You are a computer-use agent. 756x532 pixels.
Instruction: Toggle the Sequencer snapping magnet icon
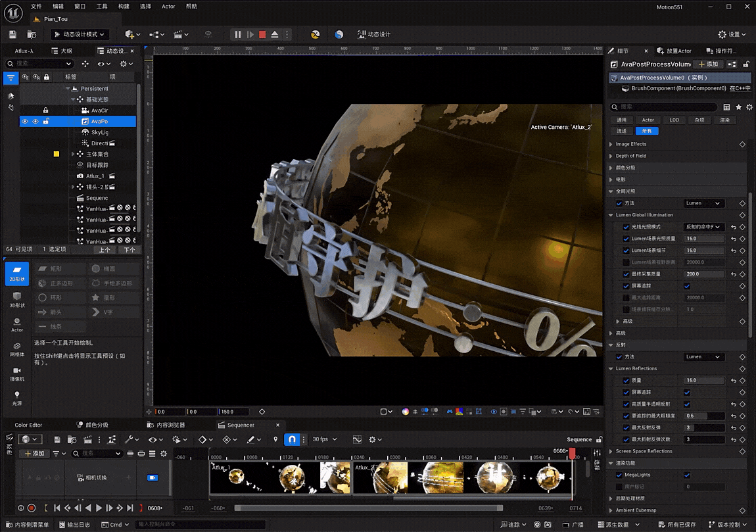[292, 439]
